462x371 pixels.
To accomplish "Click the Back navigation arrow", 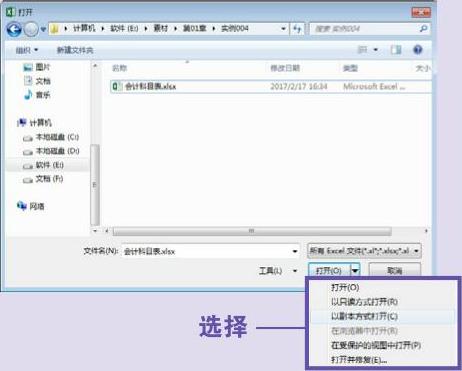I will (14, 29).
